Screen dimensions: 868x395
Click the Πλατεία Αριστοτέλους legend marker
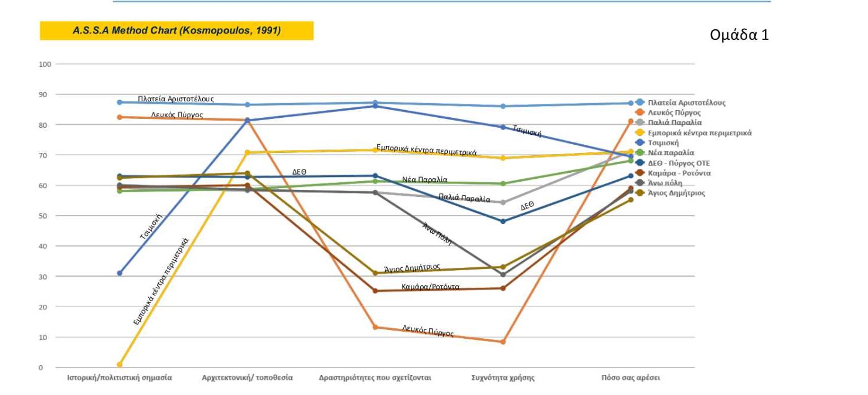coord(639,103)
